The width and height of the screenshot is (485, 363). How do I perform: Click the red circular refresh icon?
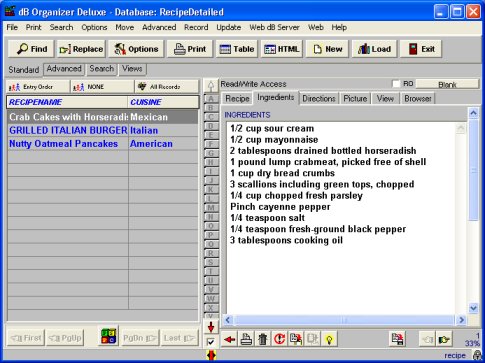click(x=279, y=339)
